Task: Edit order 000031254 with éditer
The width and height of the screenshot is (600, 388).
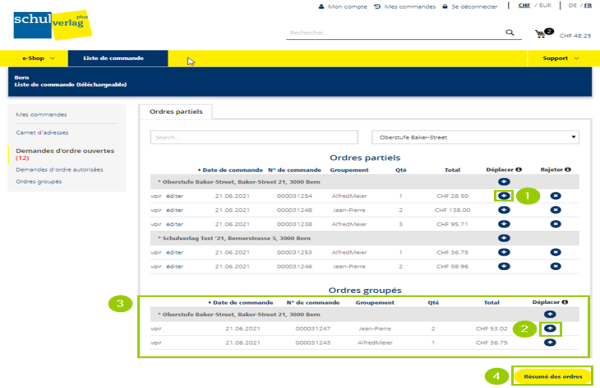Action: [x=174, y=196]
